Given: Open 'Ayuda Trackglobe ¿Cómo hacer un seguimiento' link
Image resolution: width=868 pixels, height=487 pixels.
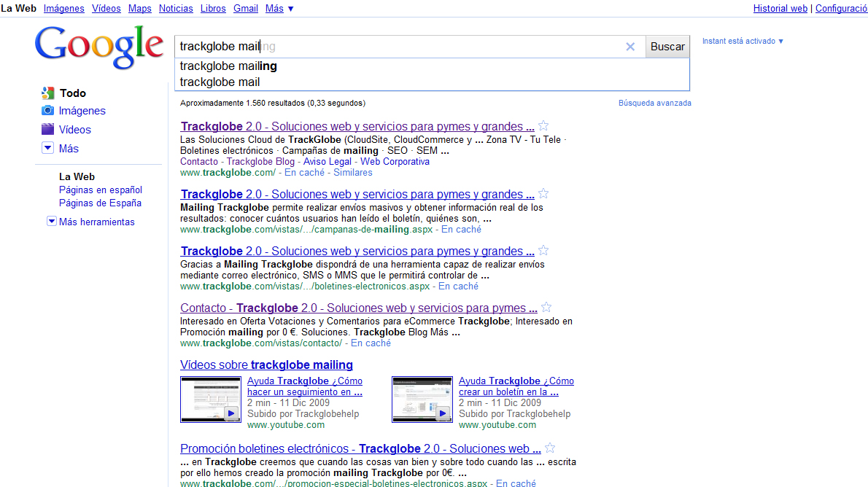Looking at the screenshot, I should (x=305, y=386).
